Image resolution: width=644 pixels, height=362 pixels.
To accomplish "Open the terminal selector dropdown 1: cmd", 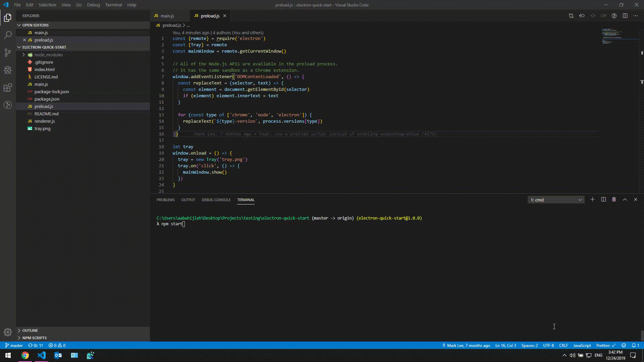I will click(x=556, y=200).
